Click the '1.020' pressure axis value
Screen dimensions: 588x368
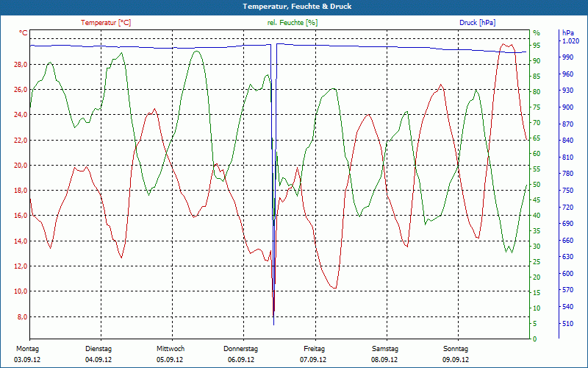571,41
